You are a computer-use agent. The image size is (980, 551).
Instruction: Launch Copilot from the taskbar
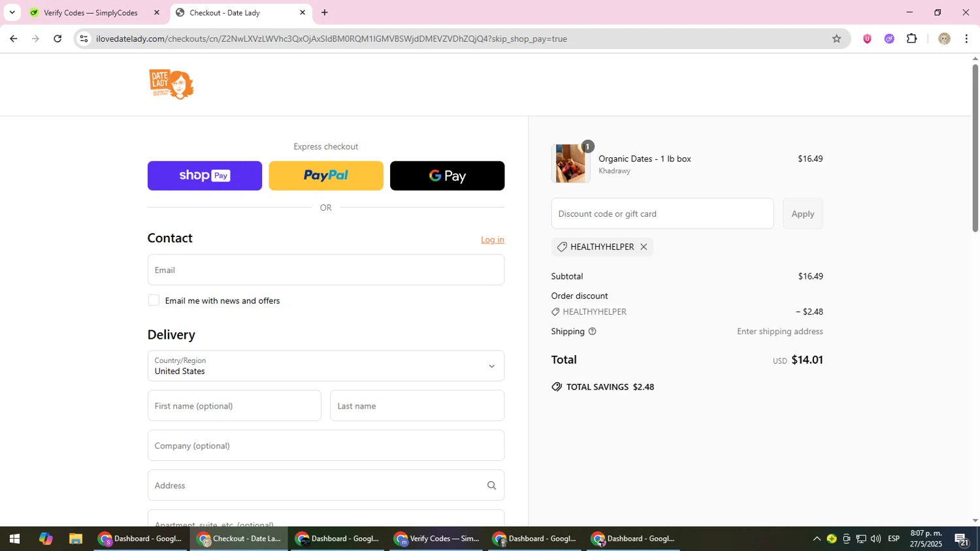[x=45, y=539]
